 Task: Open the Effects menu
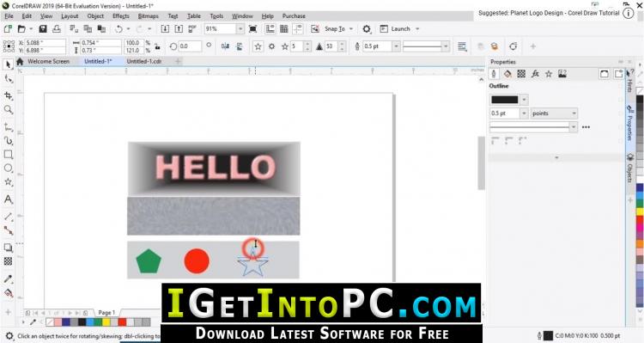(121, 16)
